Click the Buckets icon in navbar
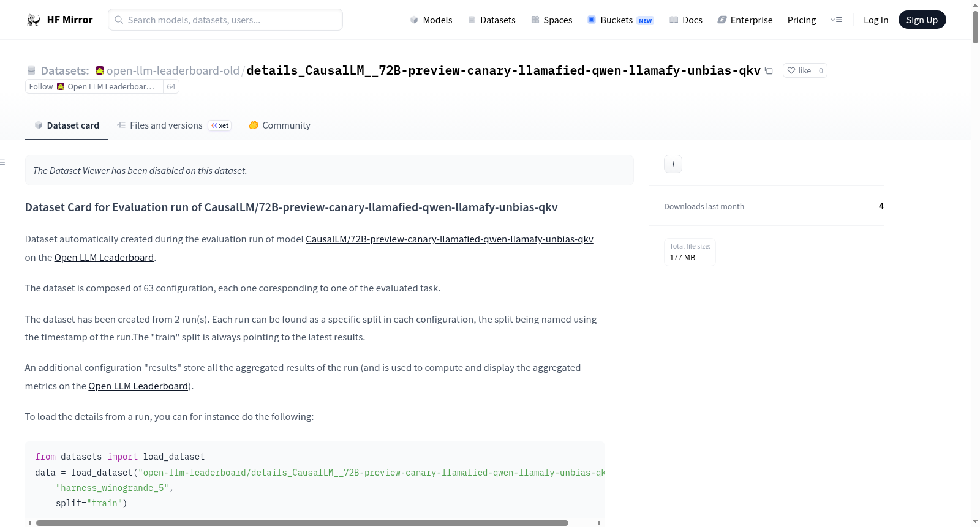 click(x=592, y=20)
